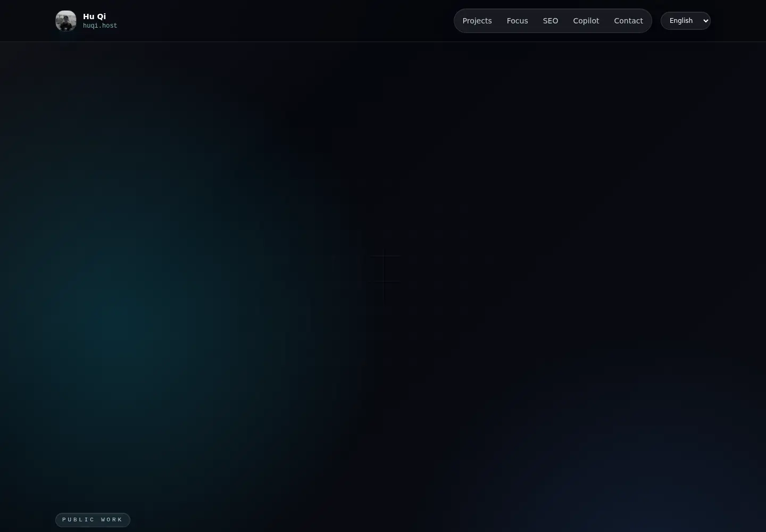Jump to the Copilot section
Screen dimensions: 766x532
coord(586,21)
